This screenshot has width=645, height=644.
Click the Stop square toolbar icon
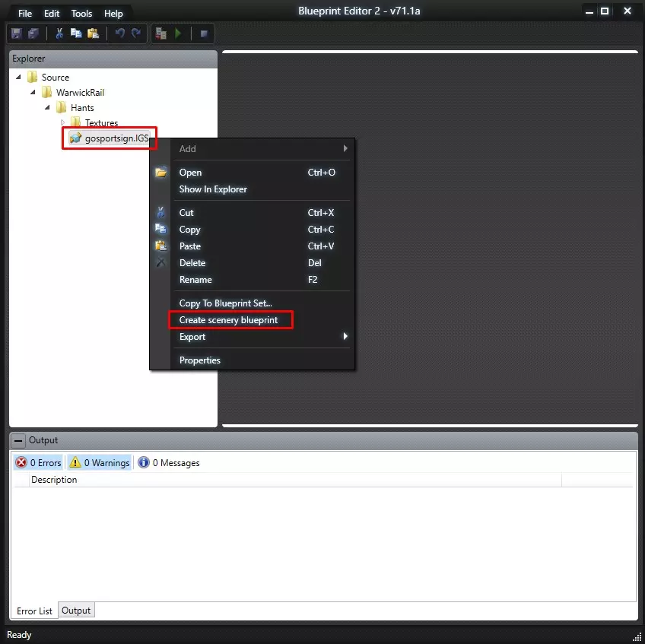coord(204,33)
